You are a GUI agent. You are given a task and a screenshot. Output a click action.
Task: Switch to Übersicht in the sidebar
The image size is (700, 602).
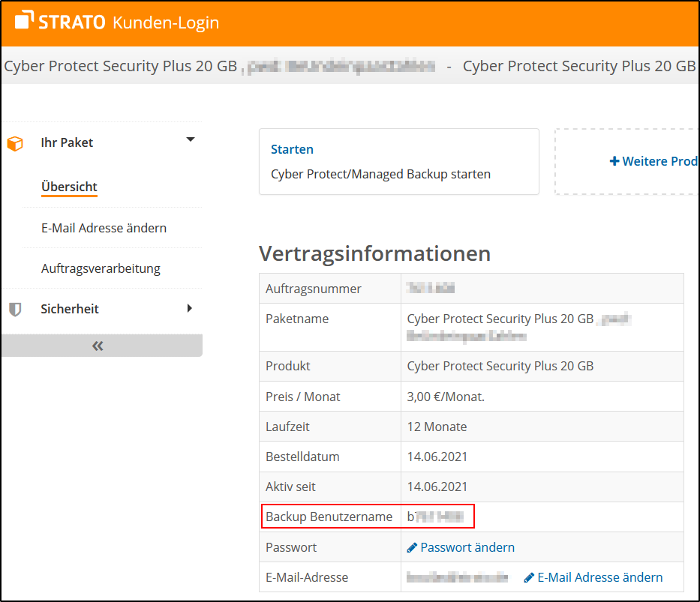point(69,187)
